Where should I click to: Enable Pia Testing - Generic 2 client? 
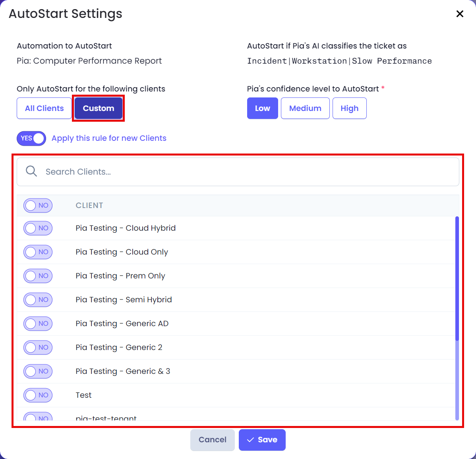click(38, 348)
